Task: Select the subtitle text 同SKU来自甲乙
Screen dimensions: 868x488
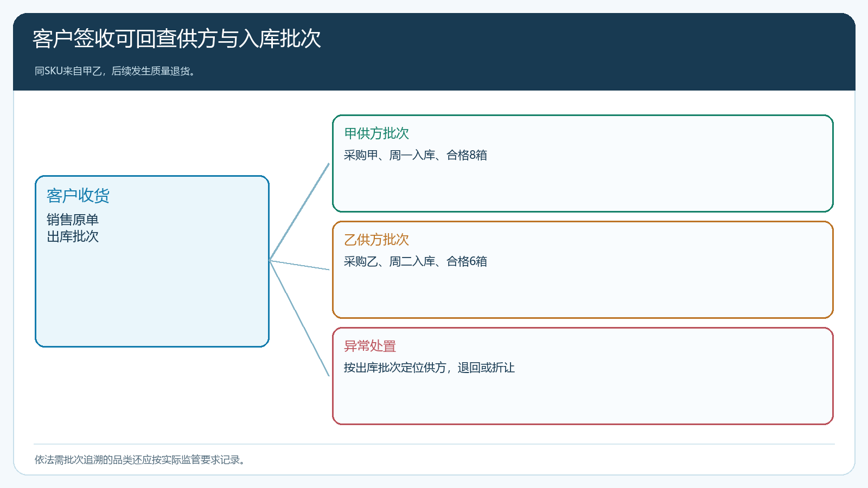Action: click(x=68, y=71)
